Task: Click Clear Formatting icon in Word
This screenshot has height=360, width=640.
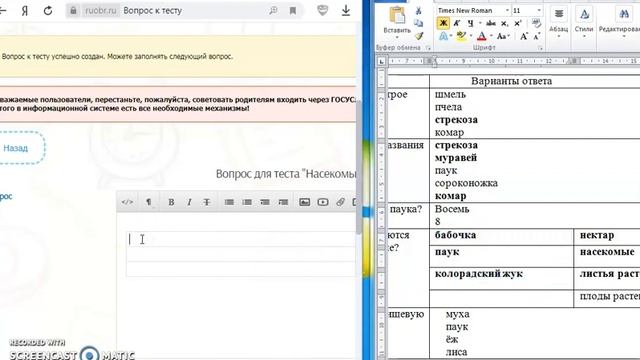Action: coord(536,23)
